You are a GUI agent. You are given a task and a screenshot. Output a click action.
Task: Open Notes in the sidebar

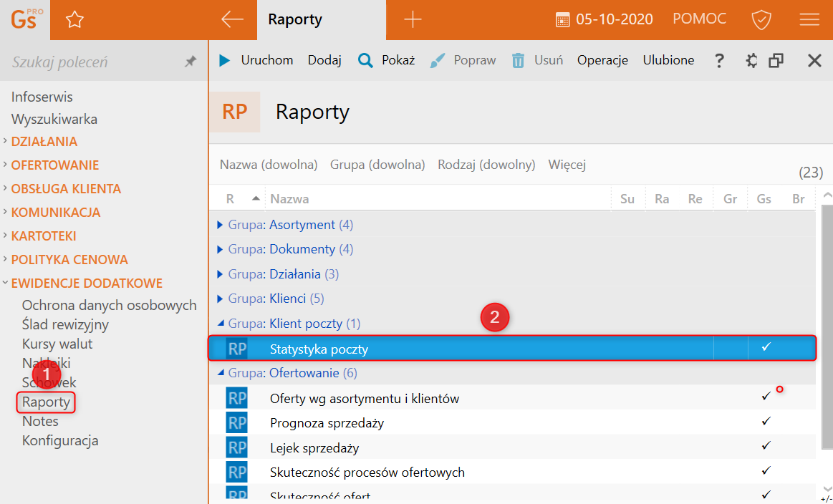click(40, 422)
